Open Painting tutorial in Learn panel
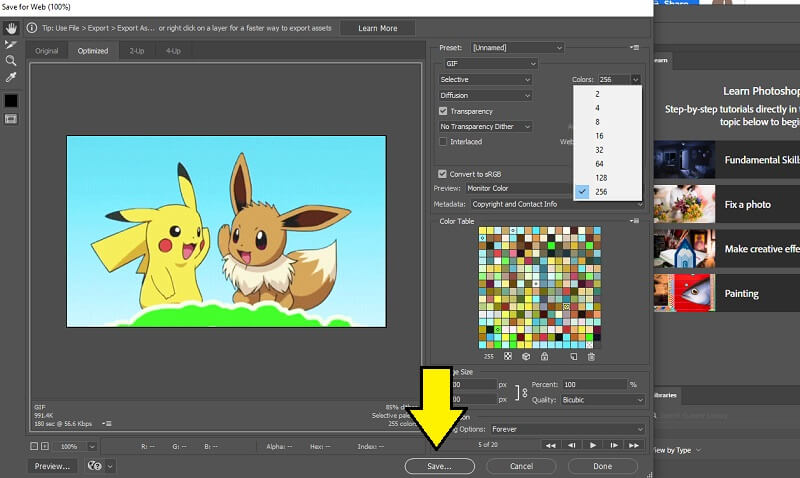 (727, 293)
